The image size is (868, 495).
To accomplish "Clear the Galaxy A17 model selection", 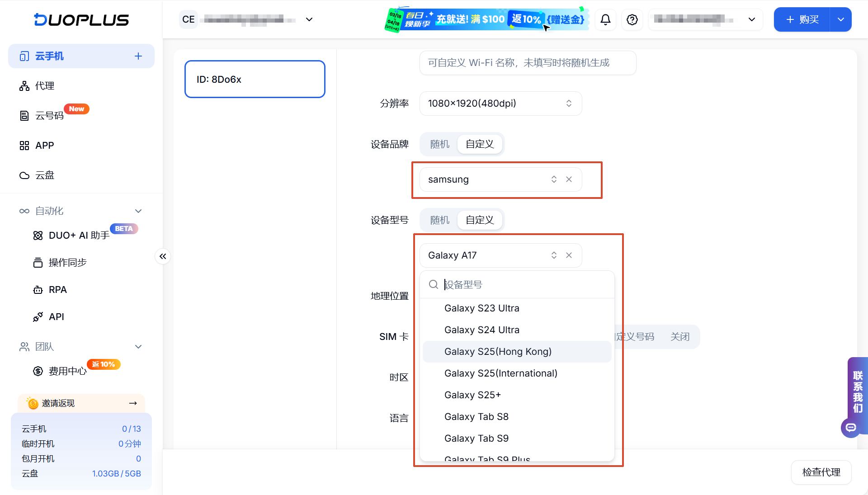I will coord(569,255).
